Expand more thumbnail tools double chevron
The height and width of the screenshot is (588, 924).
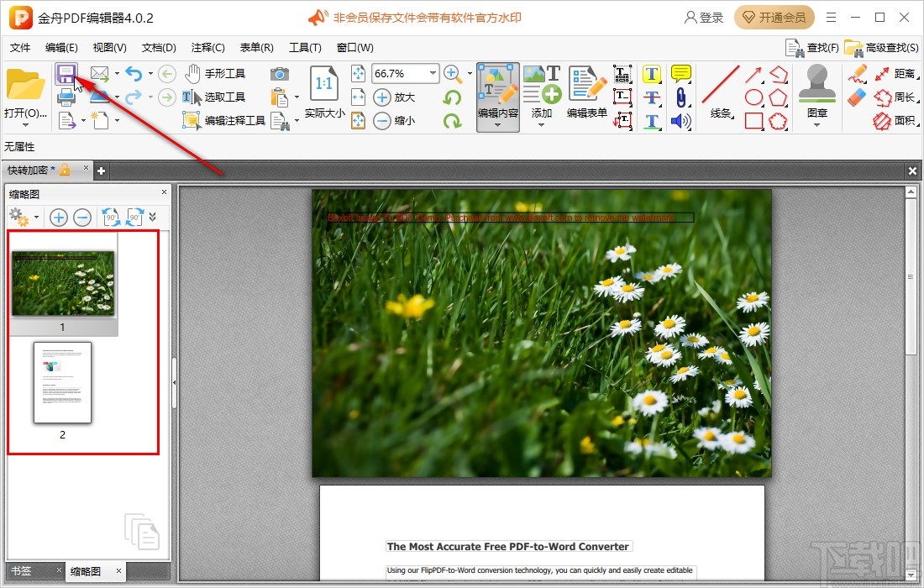point(153,218)
